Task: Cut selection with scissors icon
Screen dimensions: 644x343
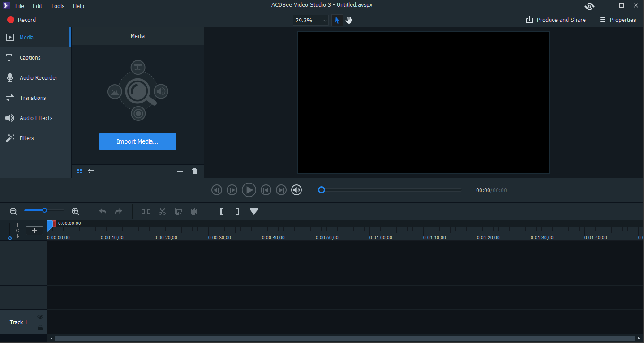Action: tap(162, 211)
